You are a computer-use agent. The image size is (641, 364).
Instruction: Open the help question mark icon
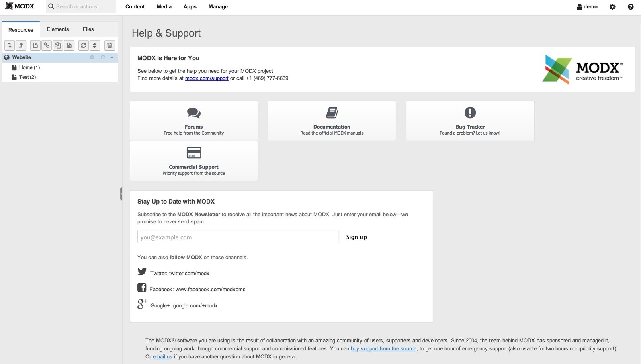(x=631, y=7)
